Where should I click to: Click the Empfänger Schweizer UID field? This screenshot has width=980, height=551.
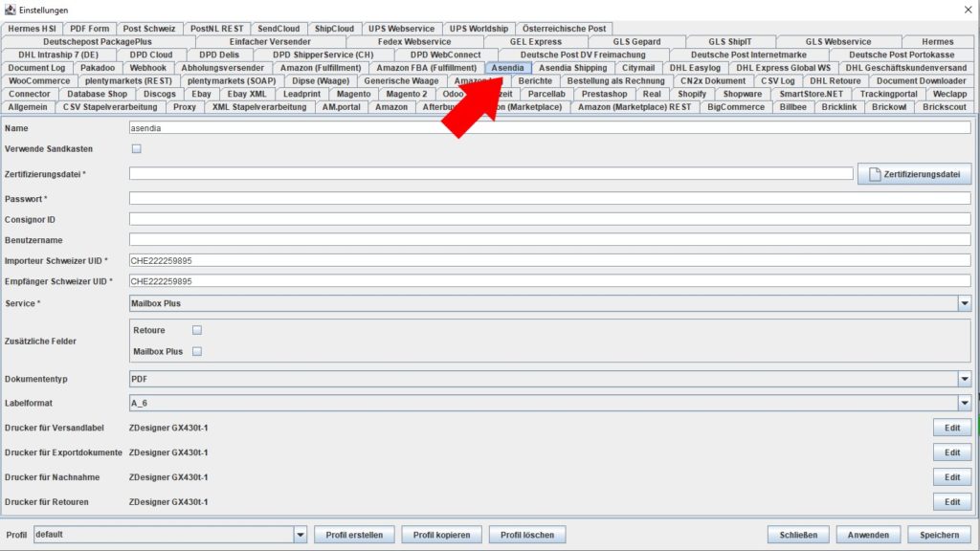tap(550, 281)
